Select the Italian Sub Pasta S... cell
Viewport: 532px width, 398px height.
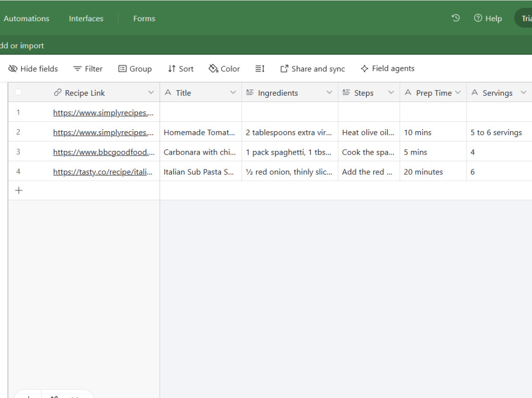pos(201,172)
